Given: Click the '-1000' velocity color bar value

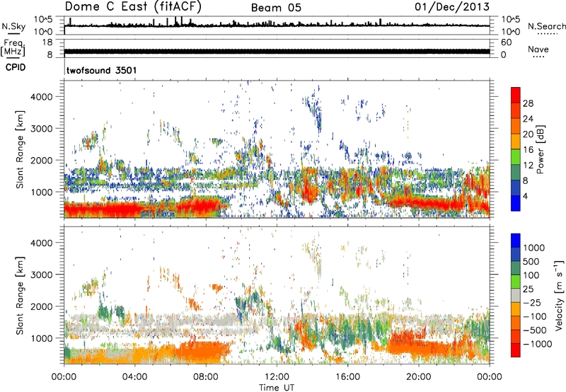Looking at the screenshot, I should 538,344.
